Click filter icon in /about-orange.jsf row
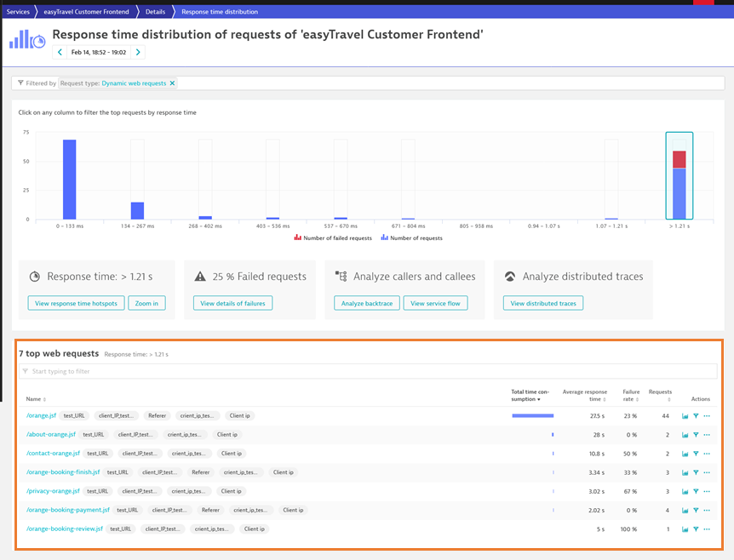The image size is (734, 560). (696, 435)
